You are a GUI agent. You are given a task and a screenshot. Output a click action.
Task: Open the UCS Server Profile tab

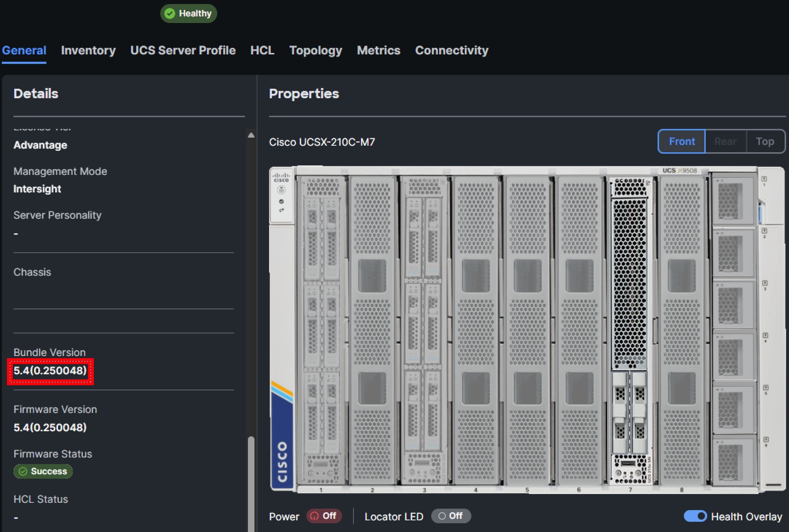coord(183,50)
